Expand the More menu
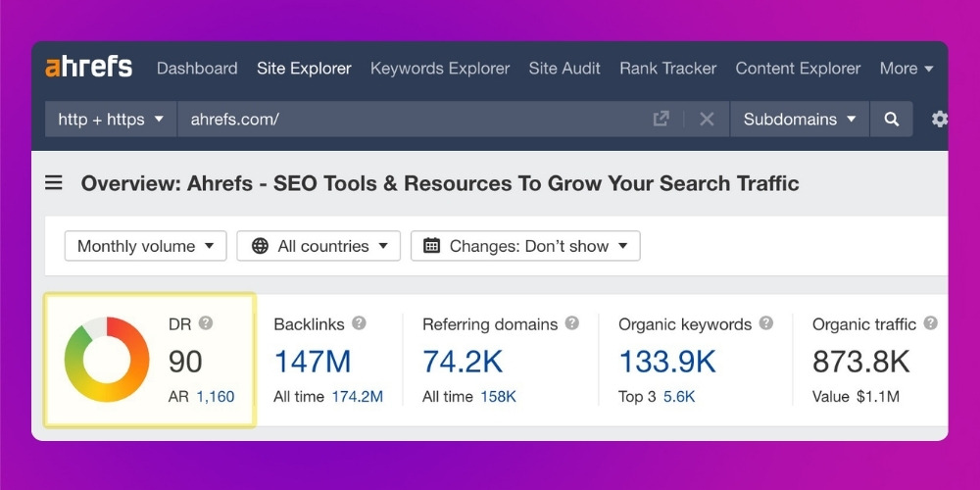 906,69
